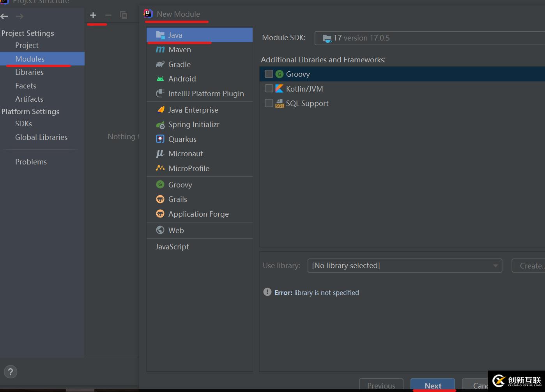The width and height of the screenshot is (545, 392).
Task: Enable the SQL Support checkbox
Action: click(269, 103)
